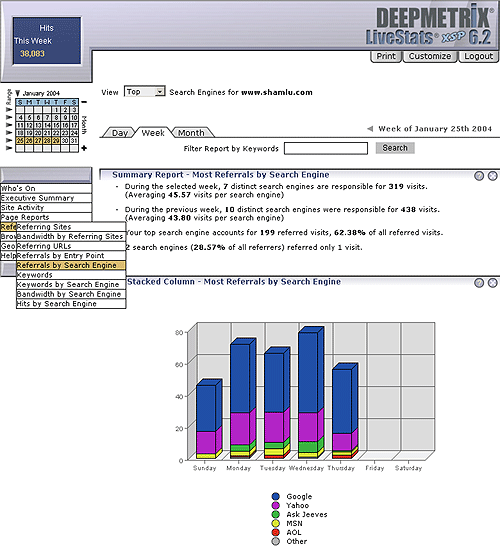Viewport: 500px width, 549px height.
Task: Select week range arrow for January 11-17 row
Action: (x=9, y=125)
